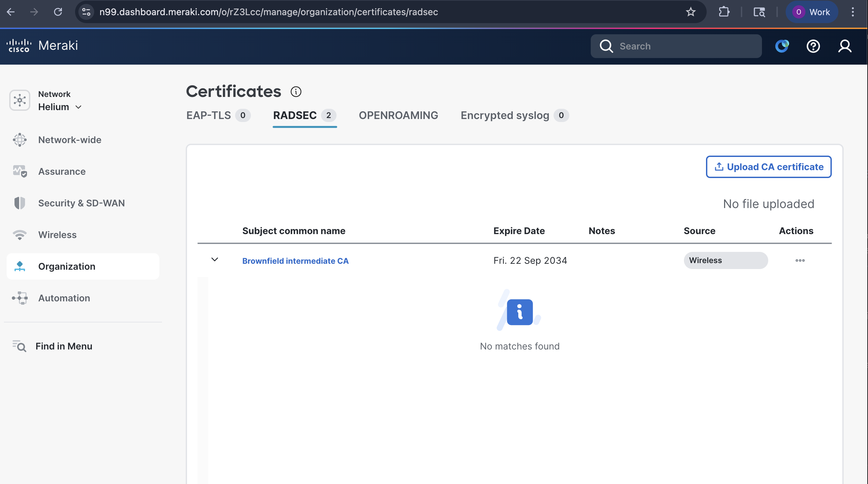This screenshot has width=868, height=484.
Task: Open Find in Menu
Action: click(64, 346)
